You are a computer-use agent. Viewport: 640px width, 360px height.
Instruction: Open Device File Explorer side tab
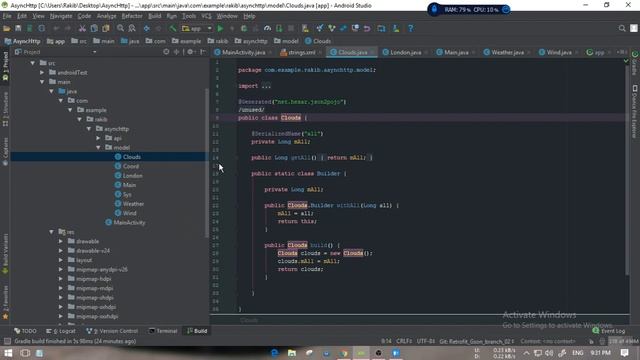[x=635, y=111]
